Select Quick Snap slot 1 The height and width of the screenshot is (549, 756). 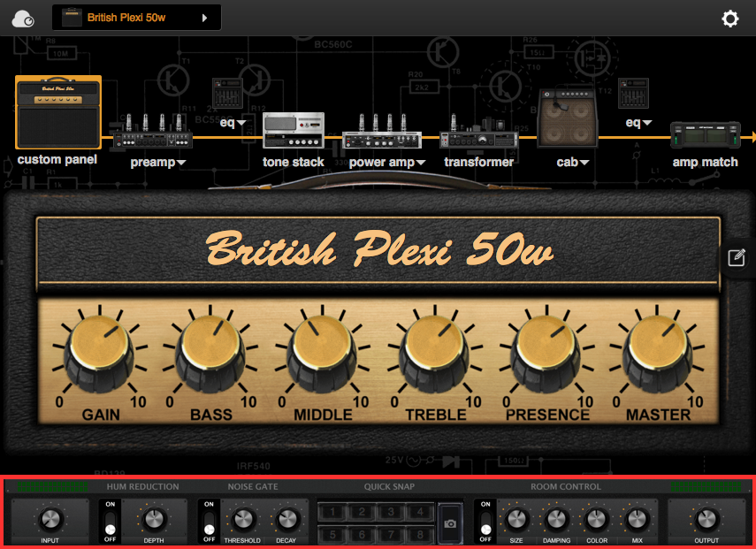tap(332, 512)
